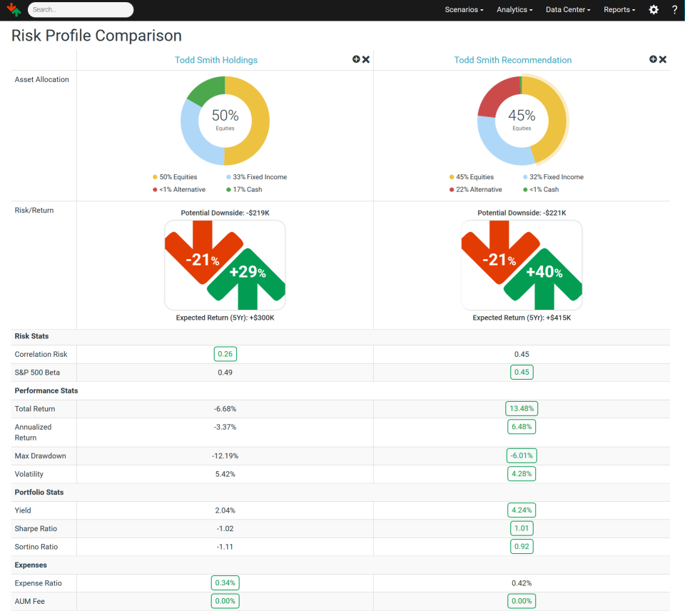685x616 pixels.
Task: Open the Scenarios dropdown menu
Action: [464, 10]
